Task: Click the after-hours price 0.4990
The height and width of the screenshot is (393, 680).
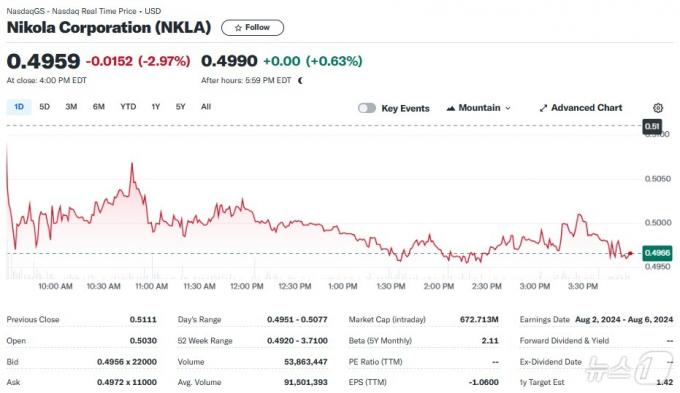Action: pyautogui.click(x=229, y=61)
